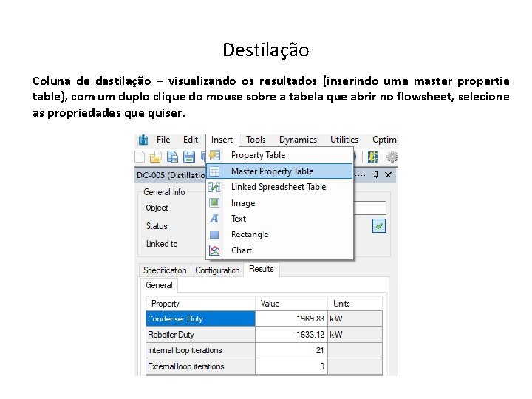Select the Internal loop iterations row
532x399 pixels.
[x=264, y=350]
